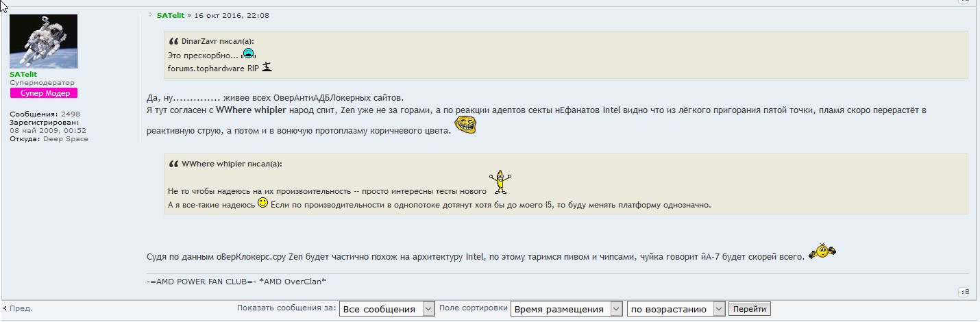The height and width of the screenshot is (322, 980).
Task: Click the trollface emoticon in the post
Action: (465, 125)
